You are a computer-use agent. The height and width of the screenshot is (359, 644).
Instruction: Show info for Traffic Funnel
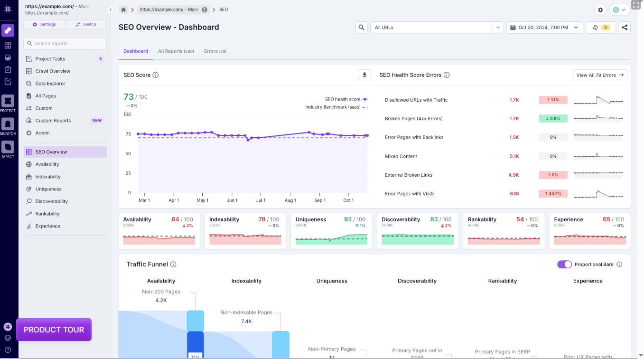pos(173,265)
